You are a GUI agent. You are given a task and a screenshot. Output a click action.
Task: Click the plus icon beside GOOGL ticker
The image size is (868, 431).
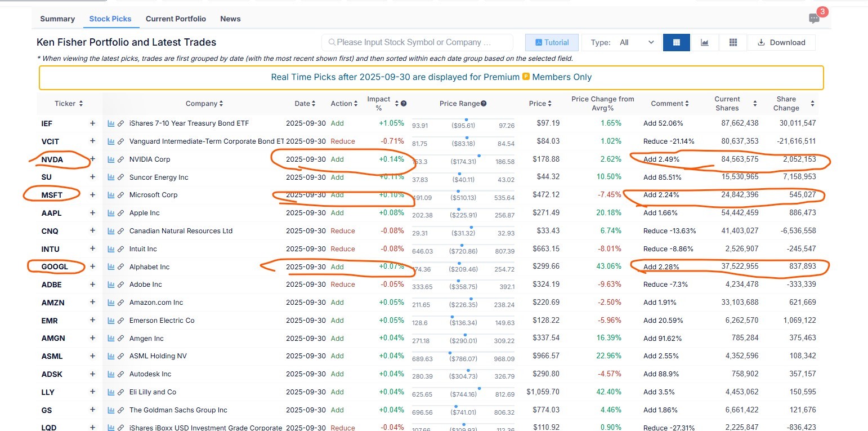(93, 266)
